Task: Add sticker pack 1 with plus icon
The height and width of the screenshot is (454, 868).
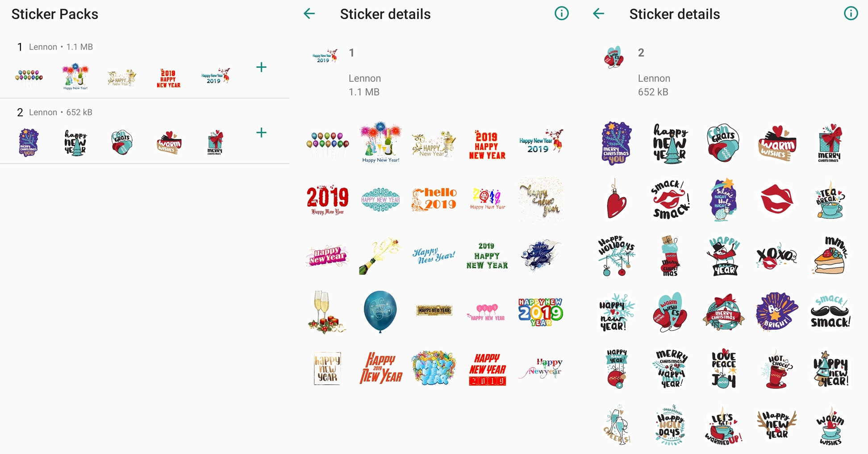Action: pyautogui.click(x=261, y=67)
